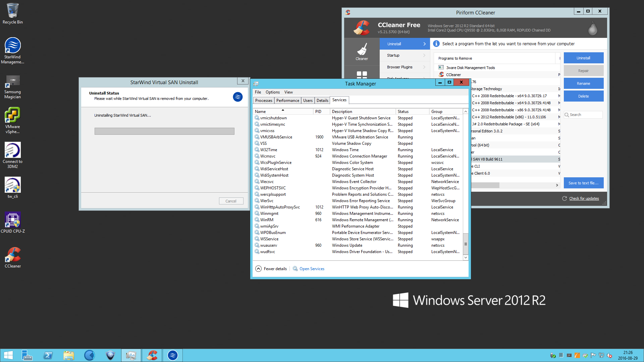Image resolution: width=644 pixels, height=362 pixels.
Task: Switch to the Details tab
Action: 322,101
